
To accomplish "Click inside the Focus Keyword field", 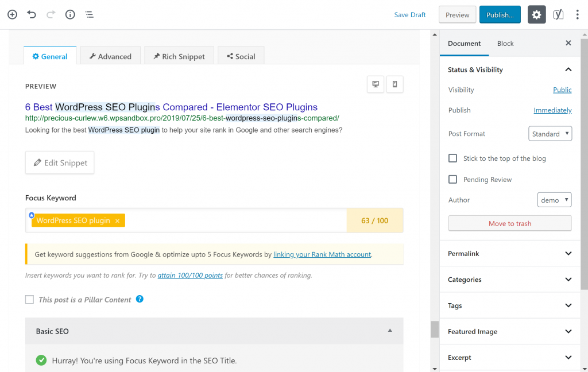I will [x=230, y=220].
